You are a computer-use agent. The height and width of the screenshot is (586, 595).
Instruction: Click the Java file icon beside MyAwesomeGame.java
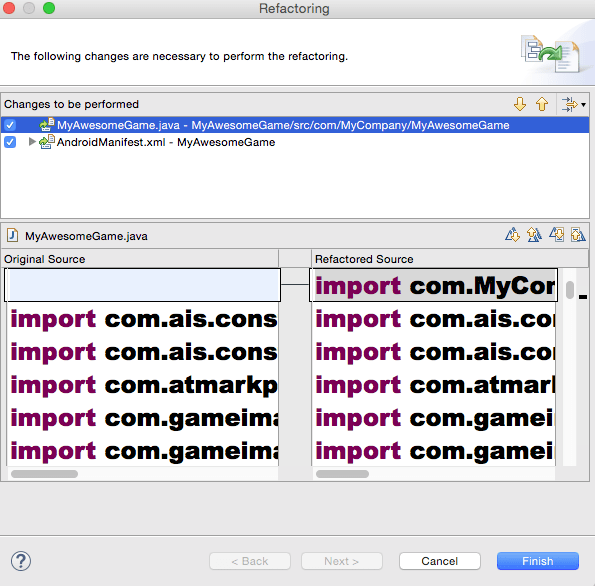[x=12, y=235]
